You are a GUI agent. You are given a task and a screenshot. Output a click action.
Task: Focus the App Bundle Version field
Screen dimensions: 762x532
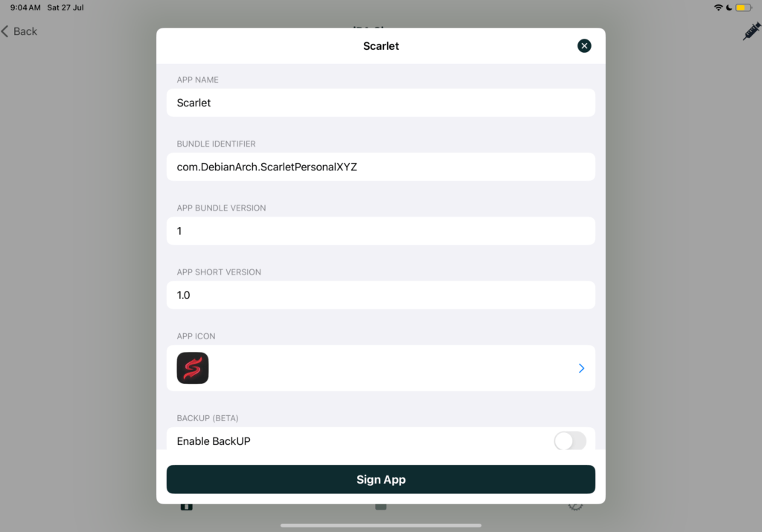click(380, 231)
